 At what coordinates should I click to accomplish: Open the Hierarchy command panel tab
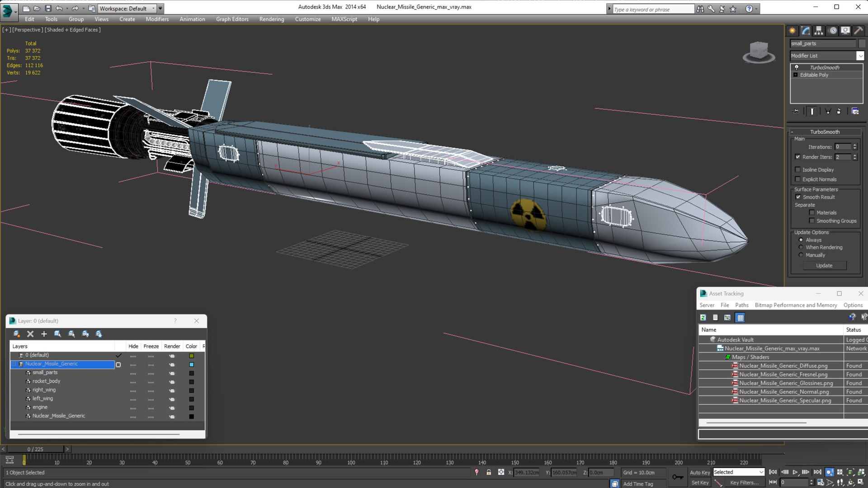[x=819, y=31]
